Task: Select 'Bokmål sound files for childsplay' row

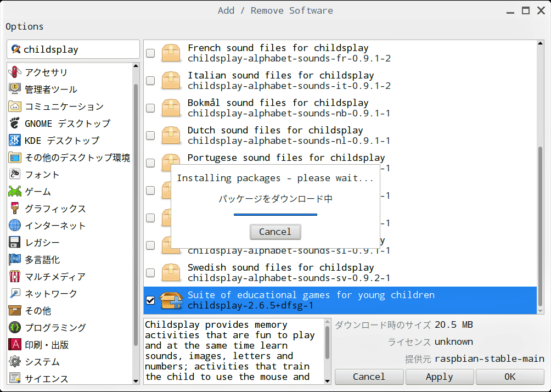Action: tap(340, 108)
